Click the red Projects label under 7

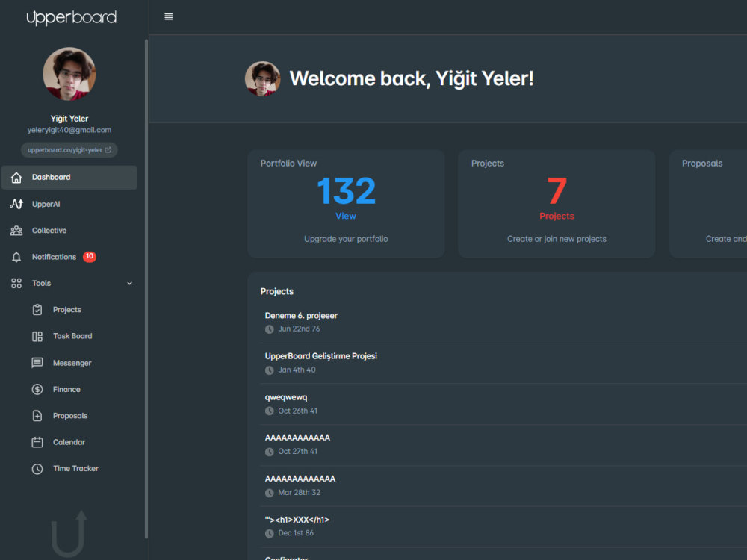click(557, 217)
